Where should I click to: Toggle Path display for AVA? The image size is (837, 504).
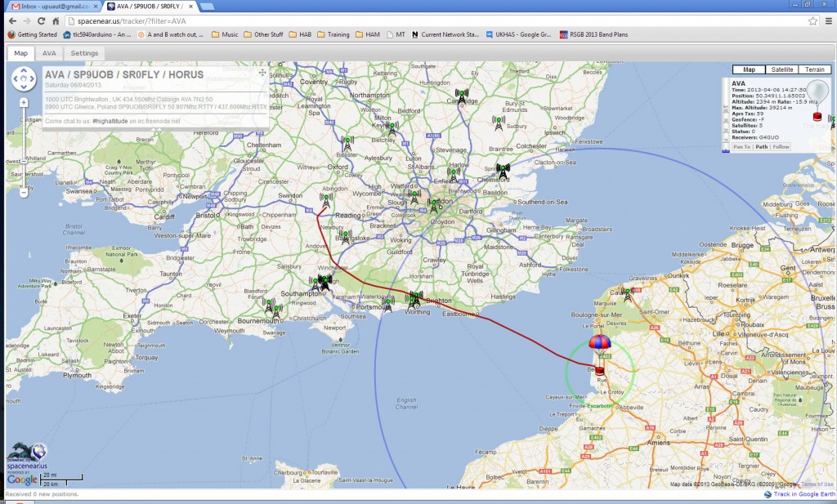(762, 147)
